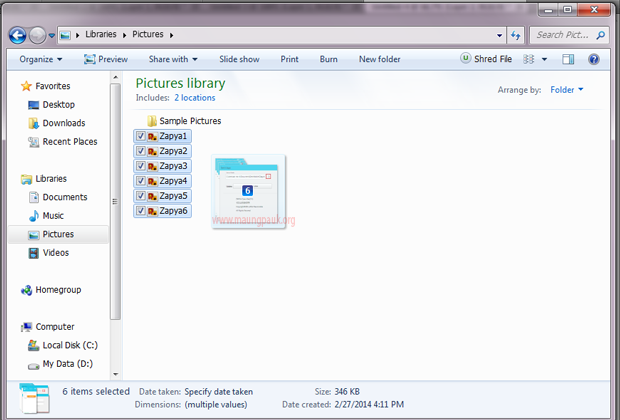Uncheck the Zapya1 checkbox
620x420 pixels.
(140, 136)
